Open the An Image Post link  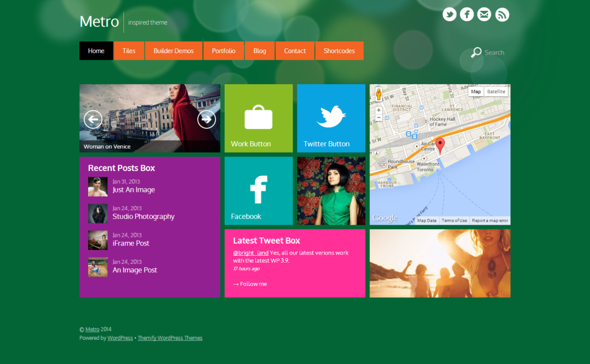[135, 270]
